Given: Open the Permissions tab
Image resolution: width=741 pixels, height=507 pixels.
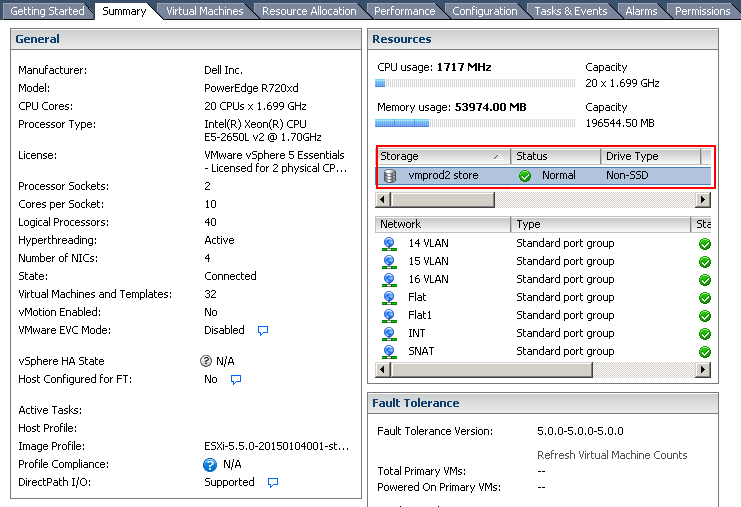Looking at the screenshot, I should 702,10.
